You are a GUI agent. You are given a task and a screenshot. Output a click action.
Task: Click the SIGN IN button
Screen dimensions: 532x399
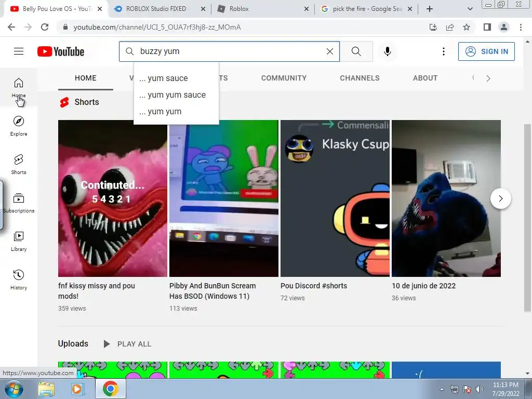[486, 51]
